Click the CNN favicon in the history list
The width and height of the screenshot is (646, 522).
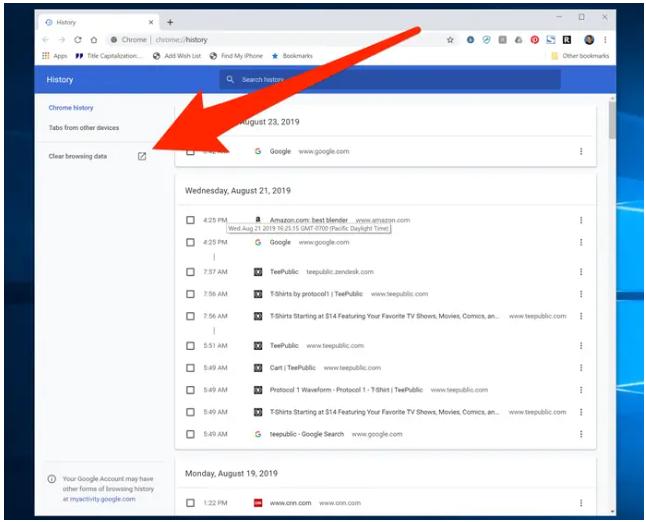coord(258,503)
